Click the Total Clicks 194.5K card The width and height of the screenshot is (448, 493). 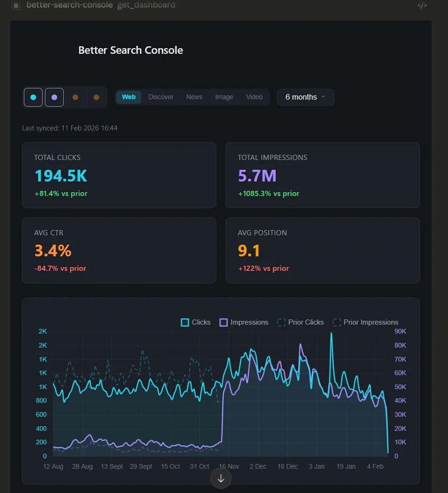click(x=119, y=175)
